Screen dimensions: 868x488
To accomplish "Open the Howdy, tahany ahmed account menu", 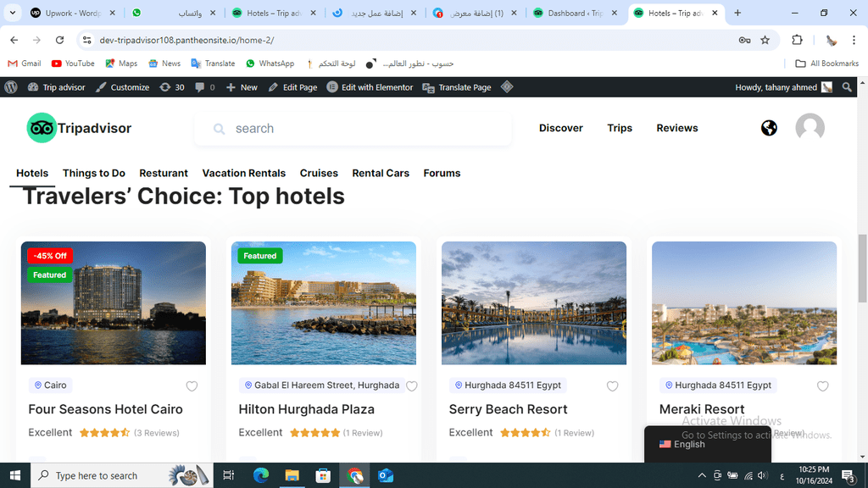I will pos(783,87).
